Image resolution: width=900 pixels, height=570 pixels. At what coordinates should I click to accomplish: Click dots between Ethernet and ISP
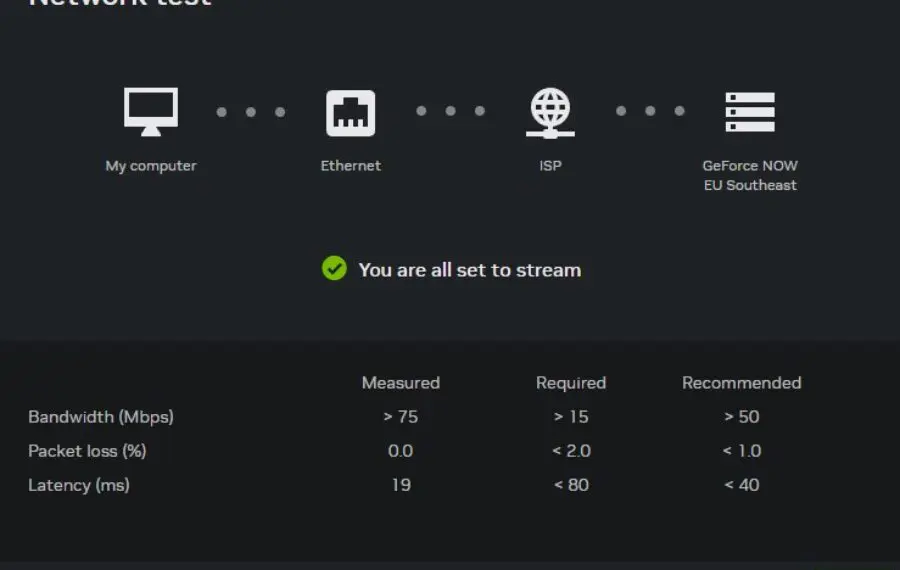[x=451, y=111]
